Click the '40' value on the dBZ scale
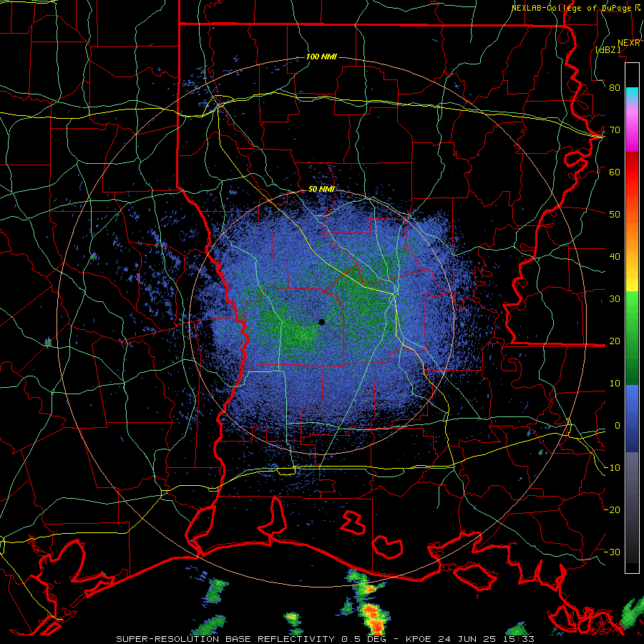Screen dimensions: 644x644 tap(615, 257)
